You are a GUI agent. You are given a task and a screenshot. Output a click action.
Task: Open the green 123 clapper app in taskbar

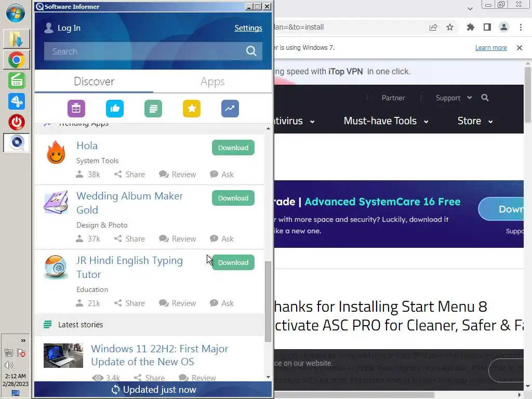16,81
